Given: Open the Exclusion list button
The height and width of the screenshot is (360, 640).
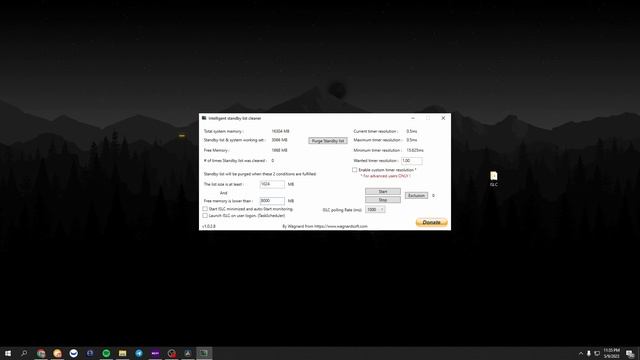Looking at the screenshot, I should (x=416, y=196).
